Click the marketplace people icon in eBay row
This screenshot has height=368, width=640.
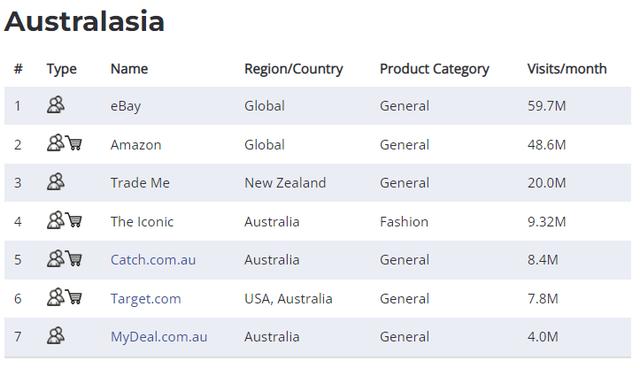(56, 105)
